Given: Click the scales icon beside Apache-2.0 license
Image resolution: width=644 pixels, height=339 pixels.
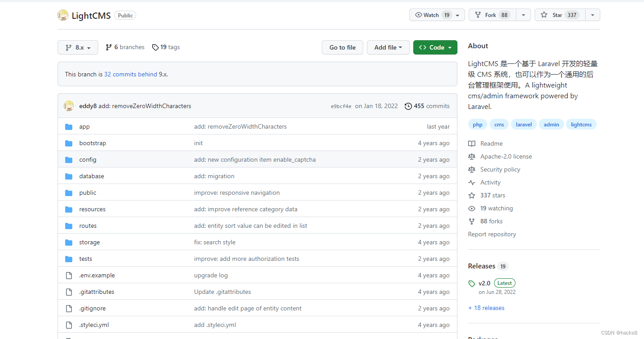Looking at the screenshot, I should tap(472, 156).
